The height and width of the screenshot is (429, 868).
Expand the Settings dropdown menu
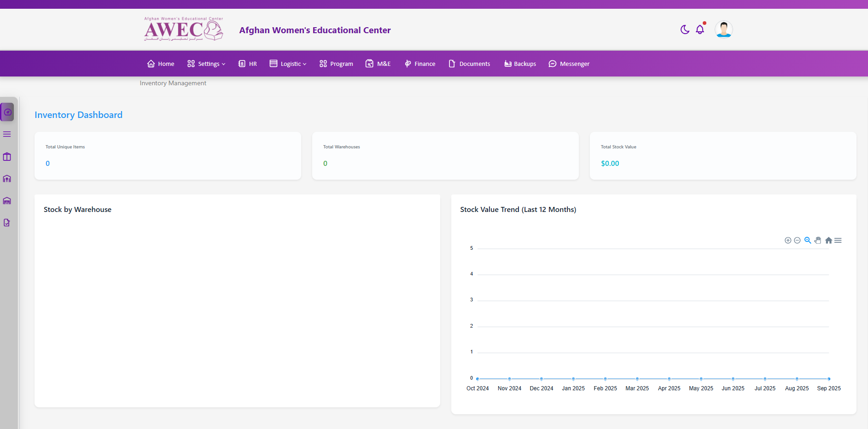click(x=206, y=64)
